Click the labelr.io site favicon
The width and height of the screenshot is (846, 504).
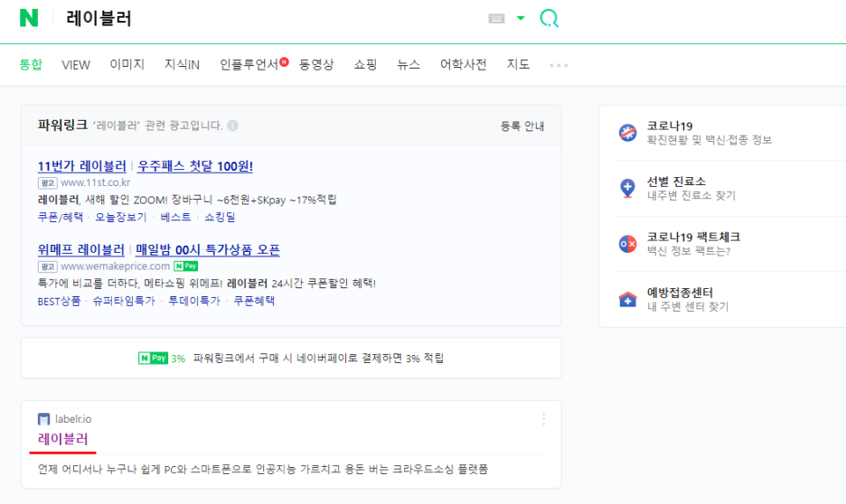(x=43, y=419)
